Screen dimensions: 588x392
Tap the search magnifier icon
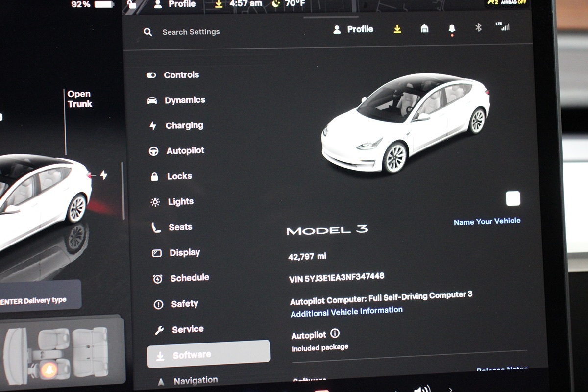coord(147,32)
